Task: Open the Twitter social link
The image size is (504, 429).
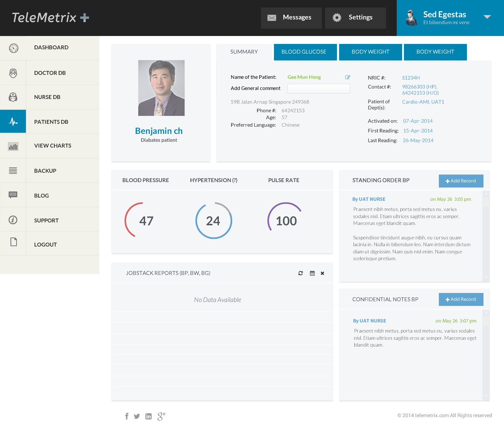Action: pyautogui.click(x=137, y=416)
